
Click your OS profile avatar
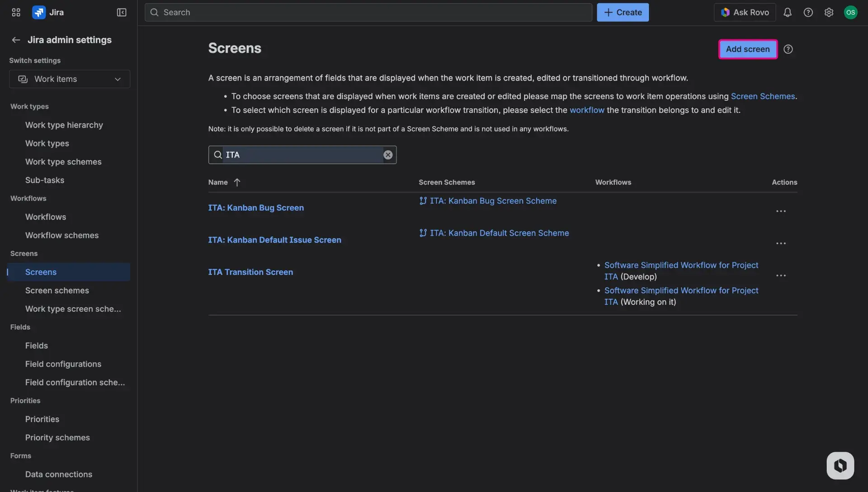851,12
